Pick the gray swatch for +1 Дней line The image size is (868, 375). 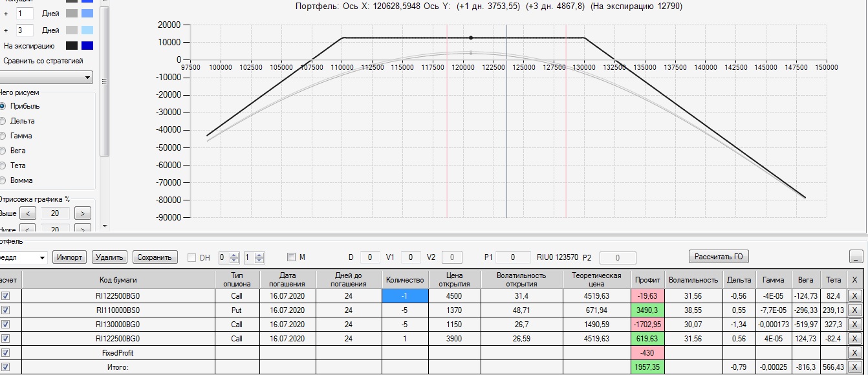pyautogui.click(x=71, y=13)
